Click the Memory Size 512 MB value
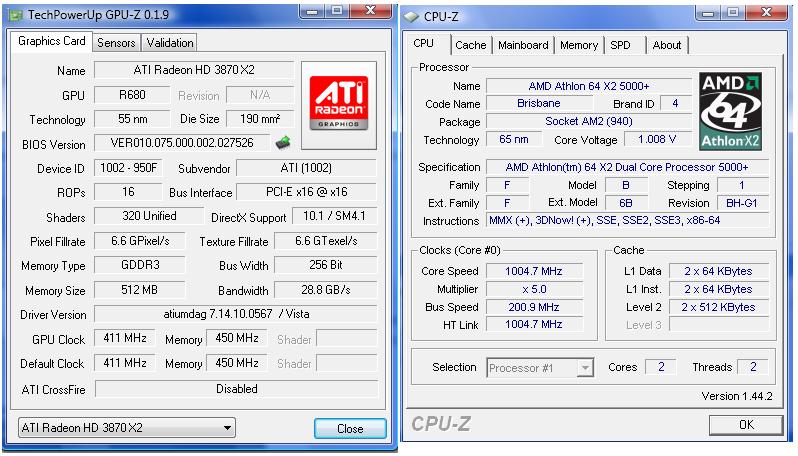The image size is (798, 456). (x=140, y=290)
